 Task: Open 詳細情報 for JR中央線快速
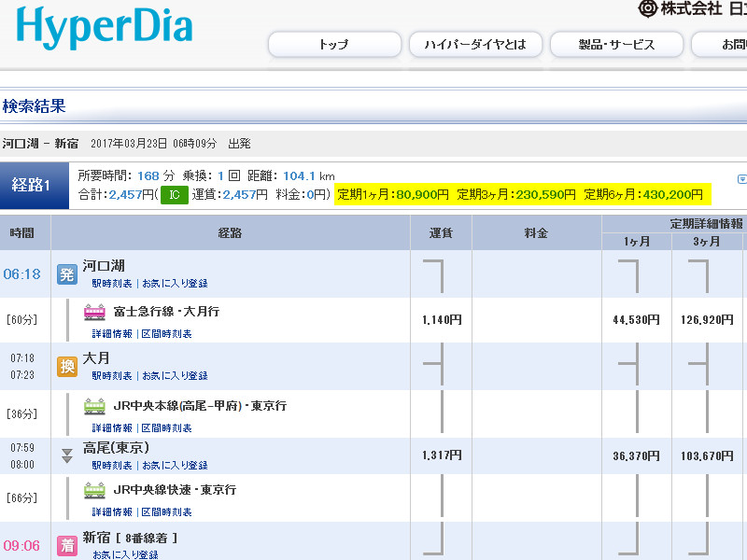(x=112, y=511)
